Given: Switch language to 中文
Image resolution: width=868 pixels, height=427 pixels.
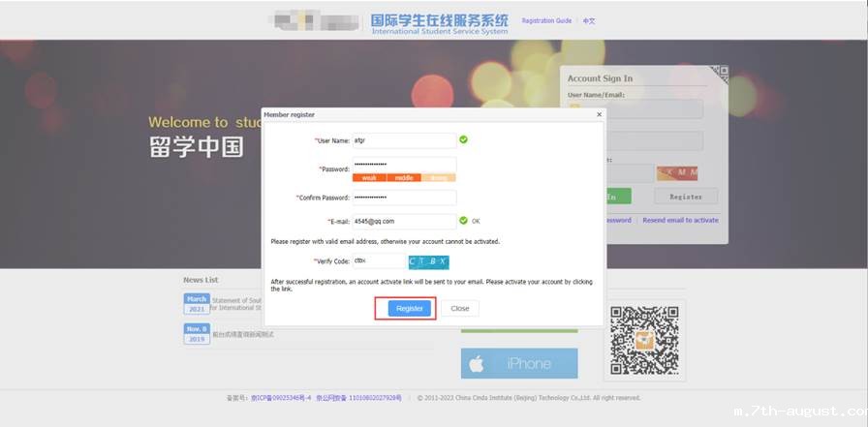Looking at the screenshot, I should tap(589, 20).
